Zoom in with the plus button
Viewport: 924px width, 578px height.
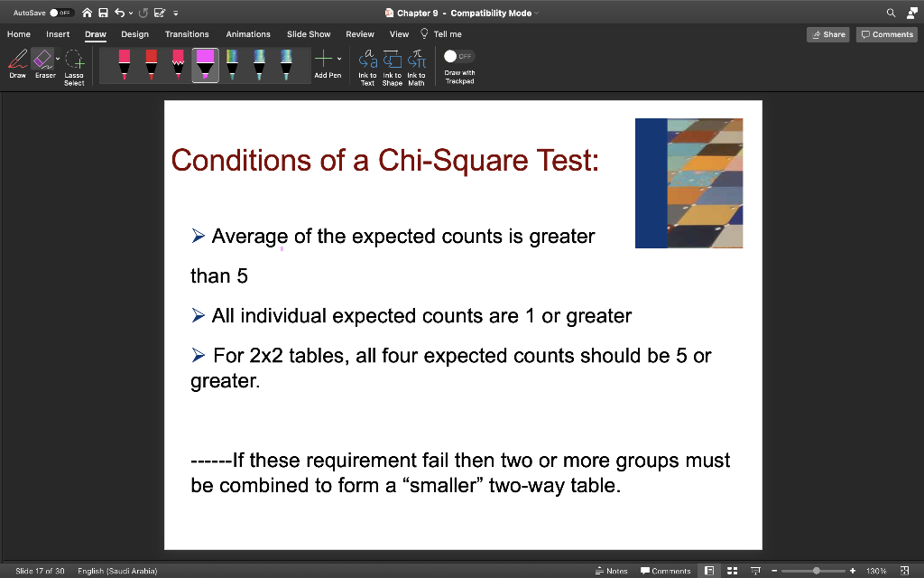point(853,571)
